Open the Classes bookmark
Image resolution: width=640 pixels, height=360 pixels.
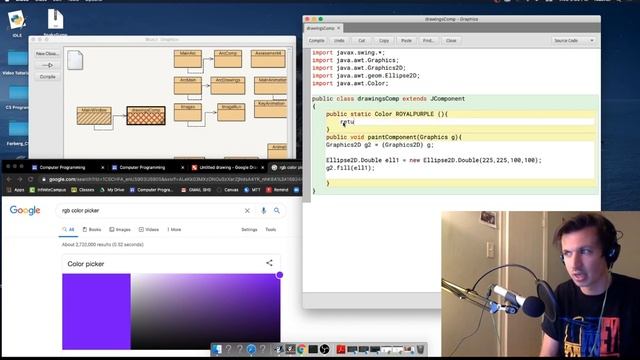[x=83, y=190]
